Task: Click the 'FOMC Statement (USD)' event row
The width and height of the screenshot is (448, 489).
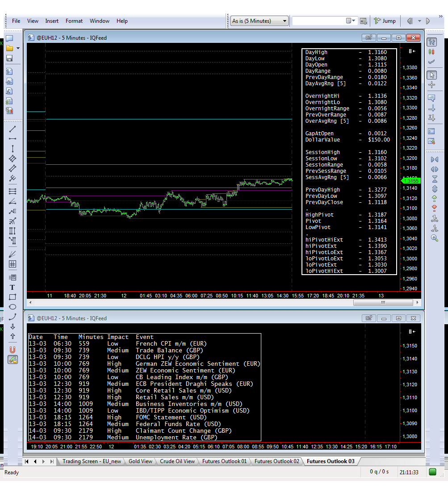Action: (144, 417)
